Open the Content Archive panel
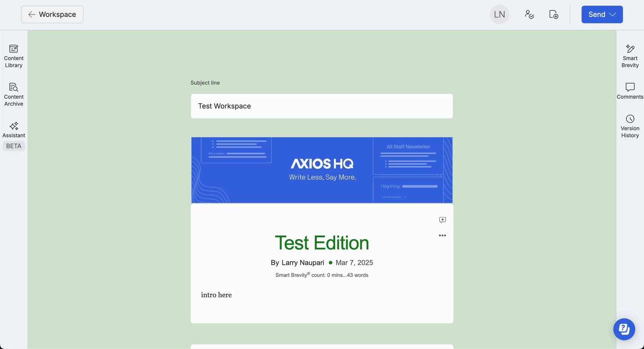This screenshot has height=349, width=644. [x=14, y=95]
